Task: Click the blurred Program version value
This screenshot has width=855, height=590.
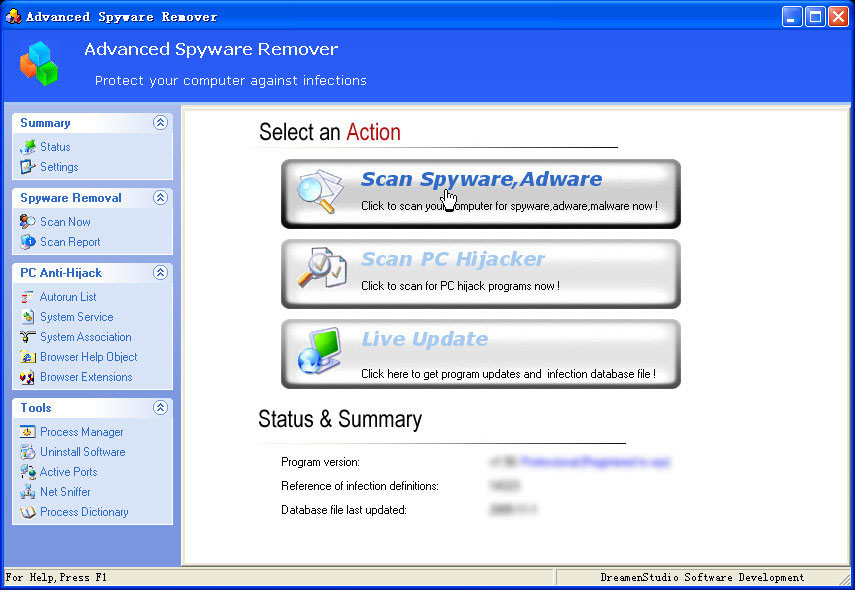Action: [580, 462]
